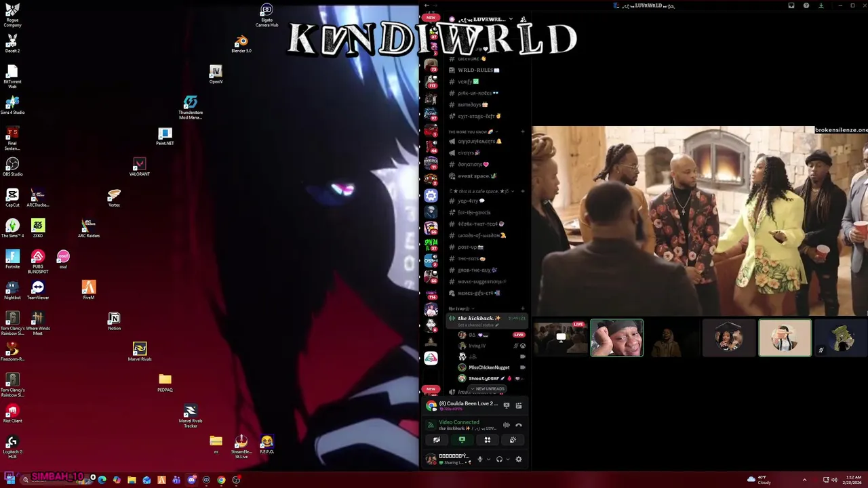
Task: Expand headphone output options arrow
Action: tap(507, 460)
